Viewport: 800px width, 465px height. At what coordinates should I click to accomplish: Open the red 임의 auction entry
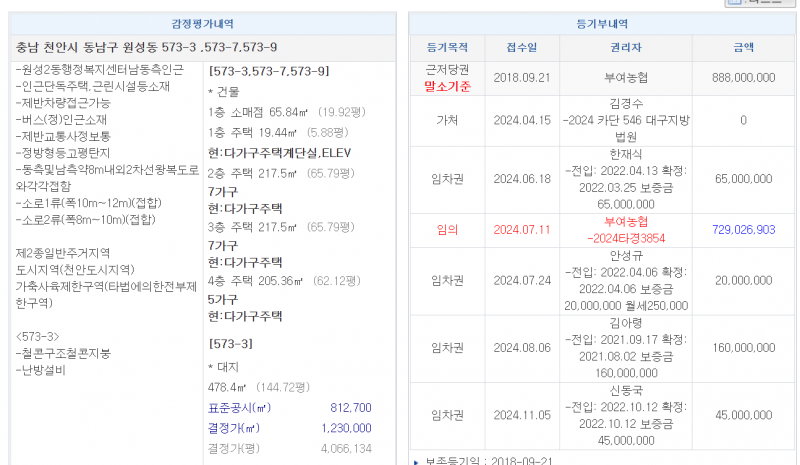tap(448, 230)
